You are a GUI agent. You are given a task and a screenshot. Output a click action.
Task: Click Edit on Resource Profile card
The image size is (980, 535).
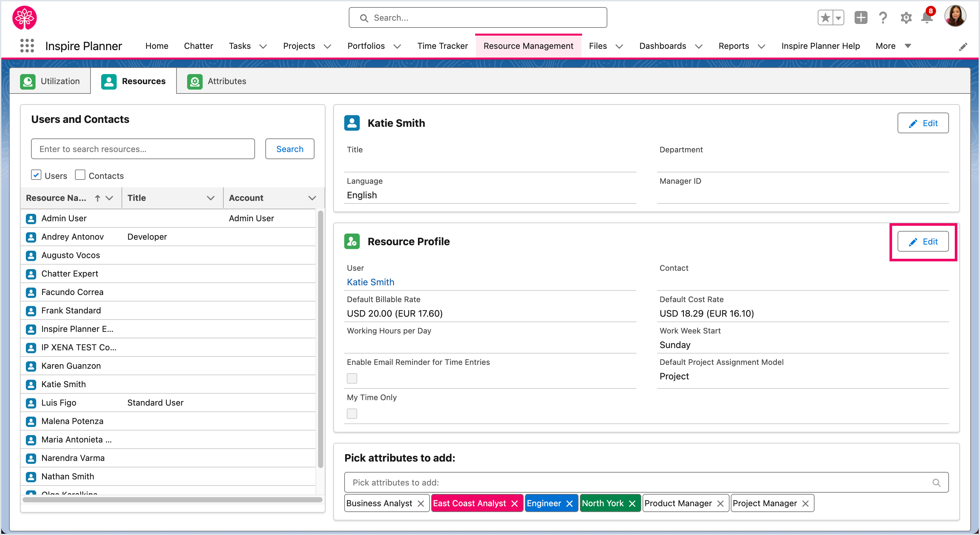tap(922, 241)
